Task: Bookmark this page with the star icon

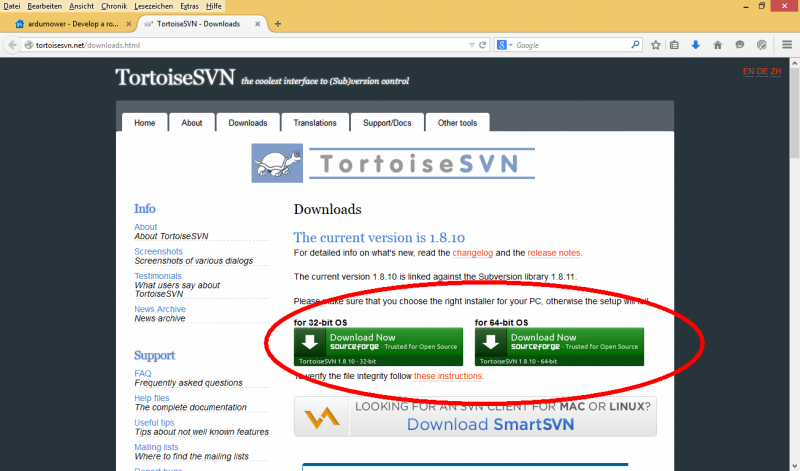Action: point(656,45)
